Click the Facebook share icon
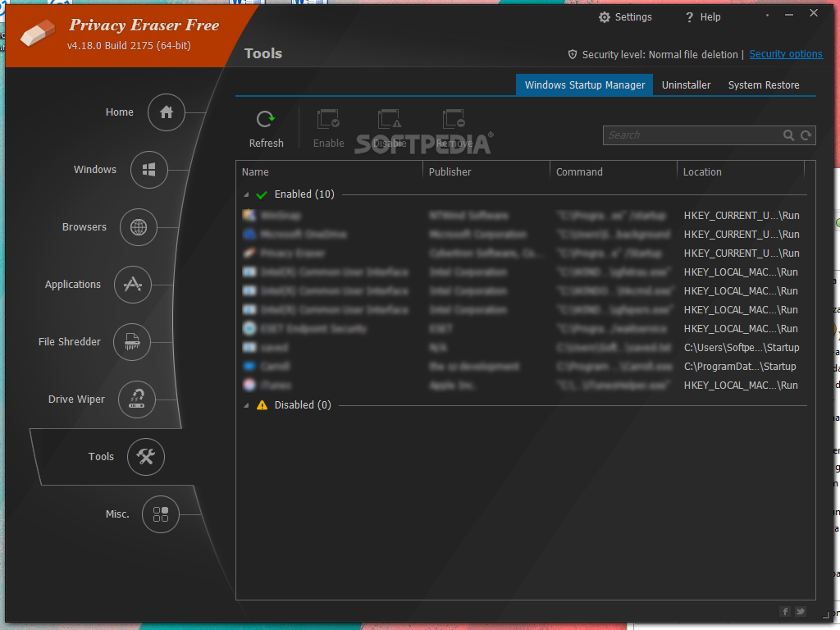Viewport: 840px width, 630px height. [785, 611]
